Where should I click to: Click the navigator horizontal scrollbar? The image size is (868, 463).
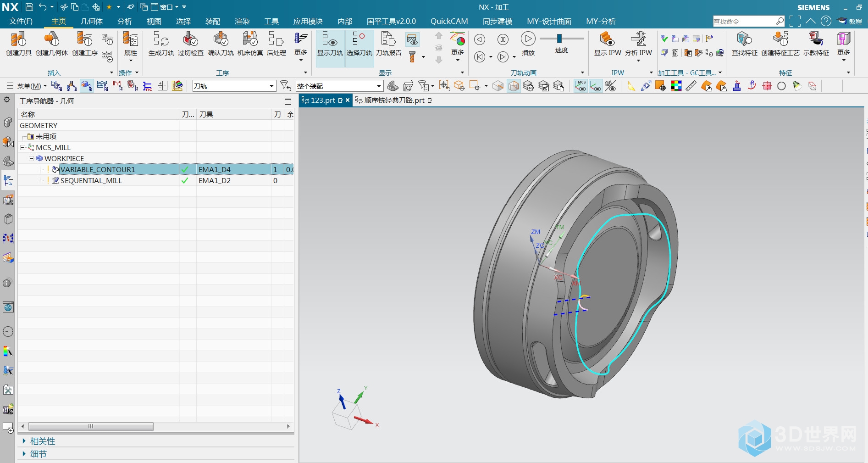[x=91, y=426]
